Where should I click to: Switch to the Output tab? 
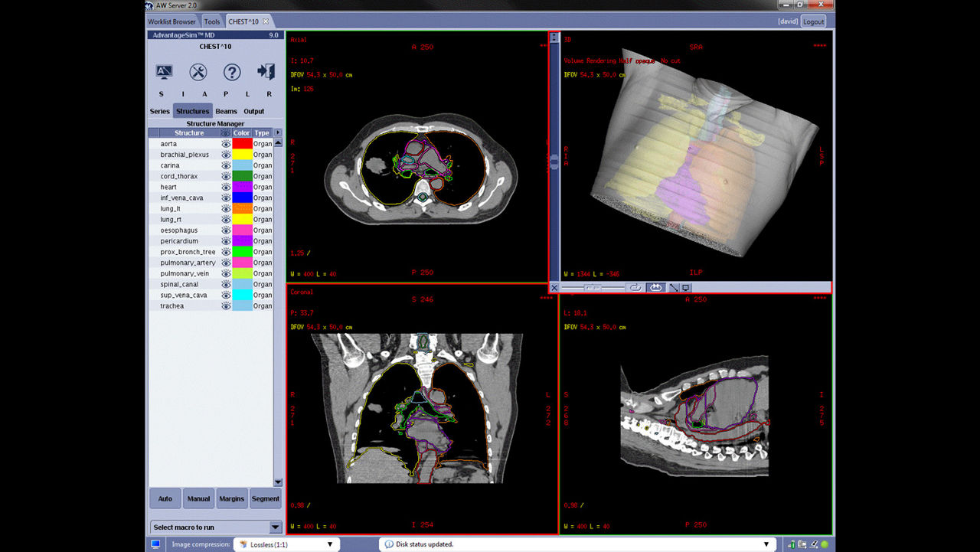click(254, 111)
